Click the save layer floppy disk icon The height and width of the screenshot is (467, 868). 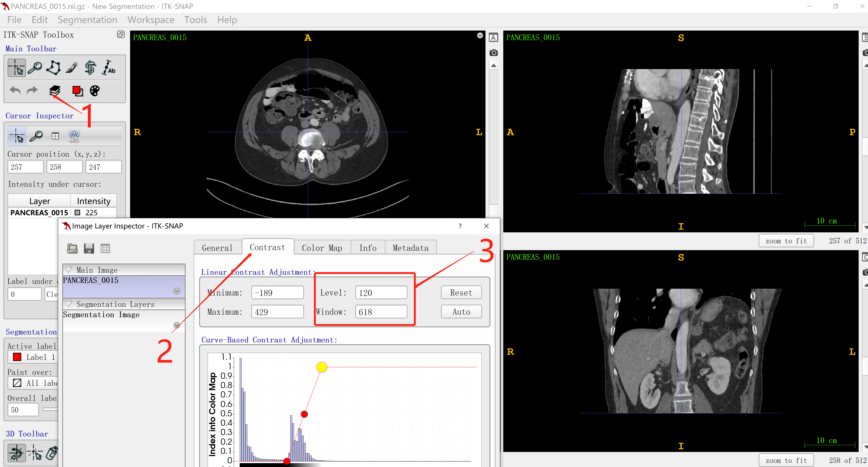click(x=89, y=249)
